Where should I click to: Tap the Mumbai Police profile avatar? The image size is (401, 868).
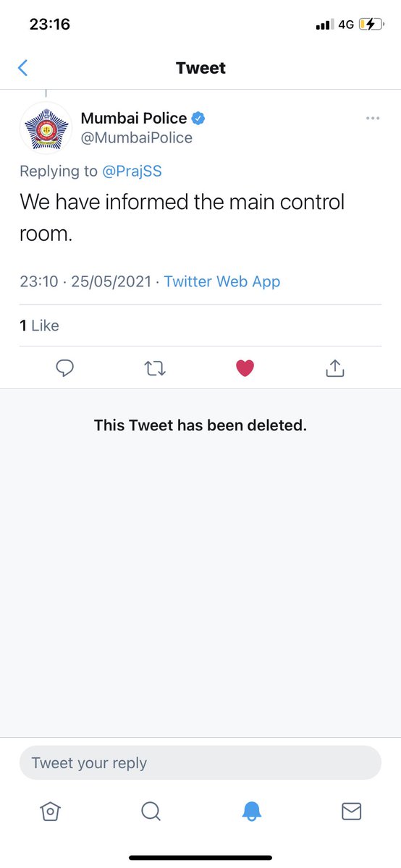click(46, 128)
